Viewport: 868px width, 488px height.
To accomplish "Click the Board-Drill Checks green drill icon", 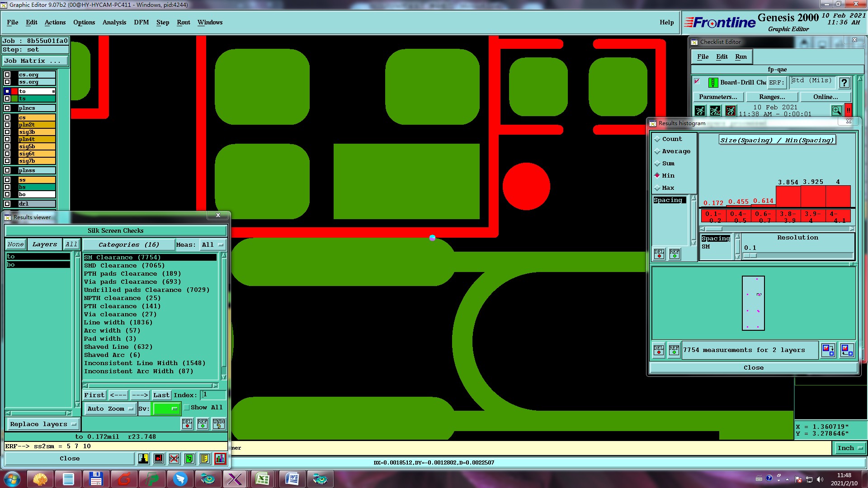I will (x=713, y=82).
